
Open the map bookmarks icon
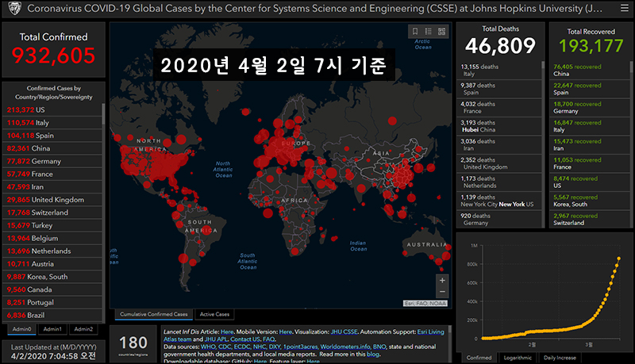point(415,31)
